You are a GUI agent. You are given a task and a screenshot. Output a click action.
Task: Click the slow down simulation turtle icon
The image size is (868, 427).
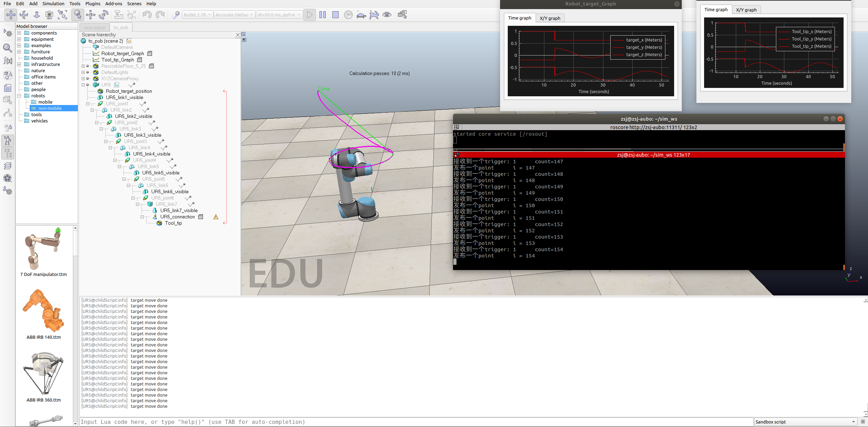pyautogui.click(x=361, y=15)
